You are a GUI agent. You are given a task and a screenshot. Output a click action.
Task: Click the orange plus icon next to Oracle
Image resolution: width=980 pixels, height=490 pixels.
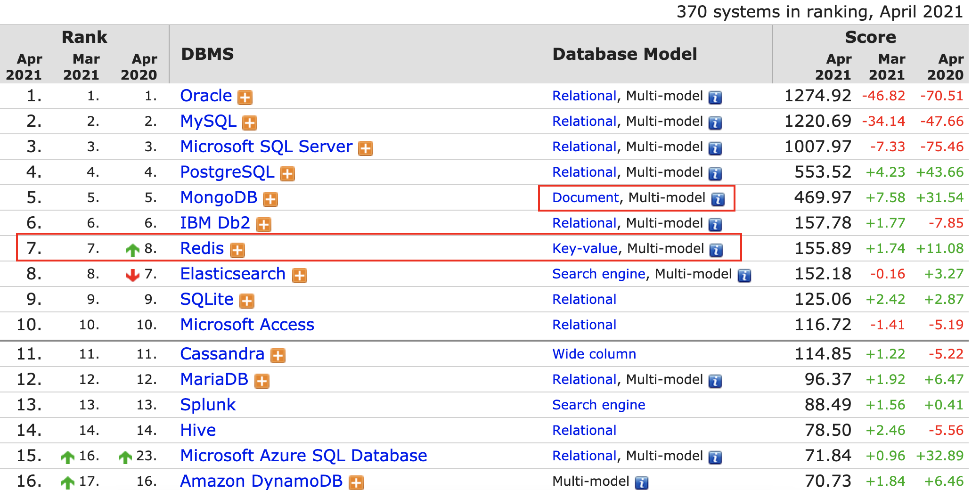[245, 98]
